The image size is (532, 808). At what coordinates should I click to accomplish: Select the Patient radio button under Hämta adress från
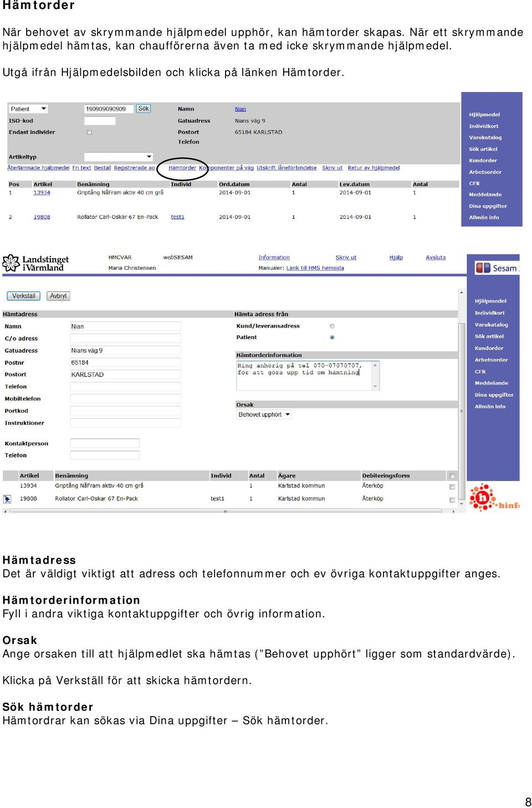pos(332,337)
